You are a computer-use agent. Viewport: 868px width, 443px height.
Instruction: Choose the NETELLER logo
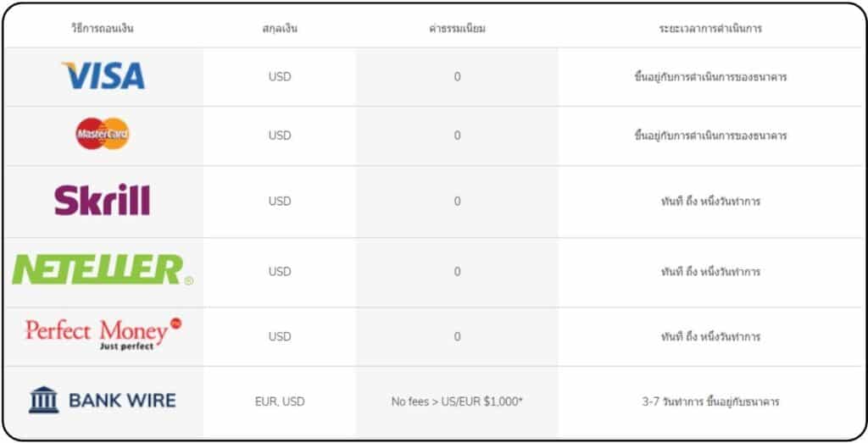pos(103,270)
